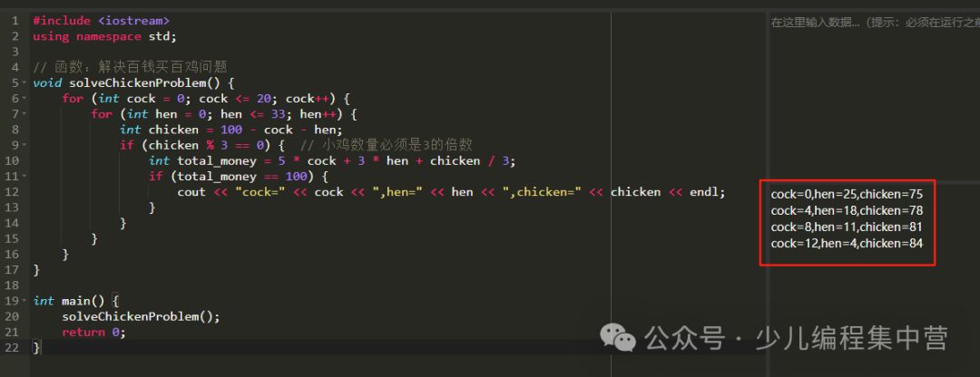Click the 'if (total_money == 100)' line
The width and height of the screenshot is (980, 377).
(x=238, y=177)
